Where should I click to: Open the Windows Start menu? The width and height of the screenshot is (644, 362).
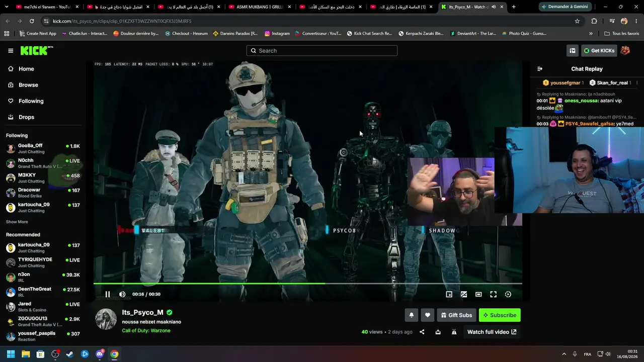click(x=11, y=354)
